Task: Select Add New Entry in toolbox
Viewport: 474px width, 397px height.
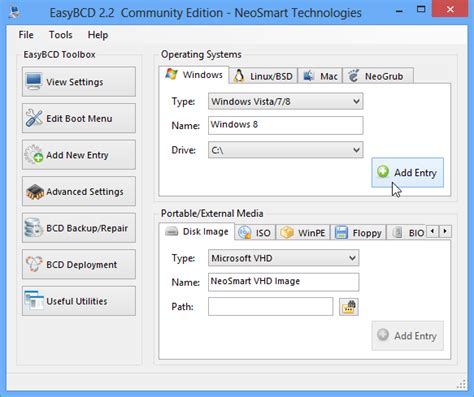Action: [x=79, y=155]
